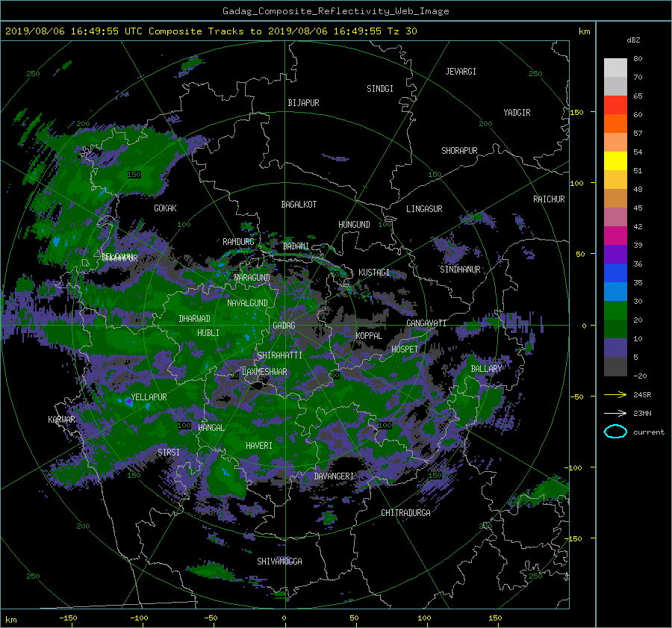
Task: Click the white 23MN arrow legend icon
Action: coord(615,414)
